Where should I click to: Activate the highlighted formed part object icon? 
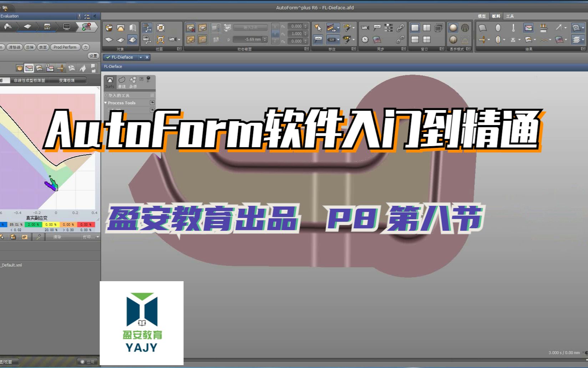132,40
